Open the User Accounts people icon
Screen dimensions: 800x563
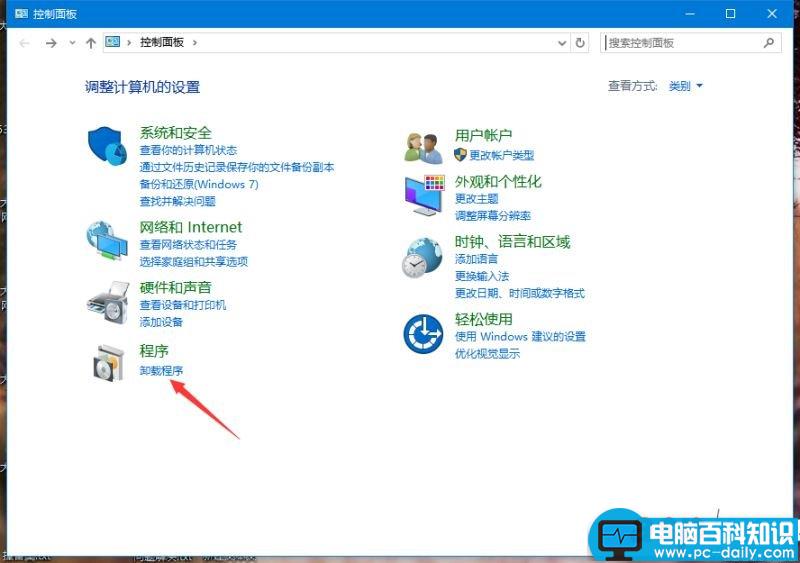(x=423, y=149)
